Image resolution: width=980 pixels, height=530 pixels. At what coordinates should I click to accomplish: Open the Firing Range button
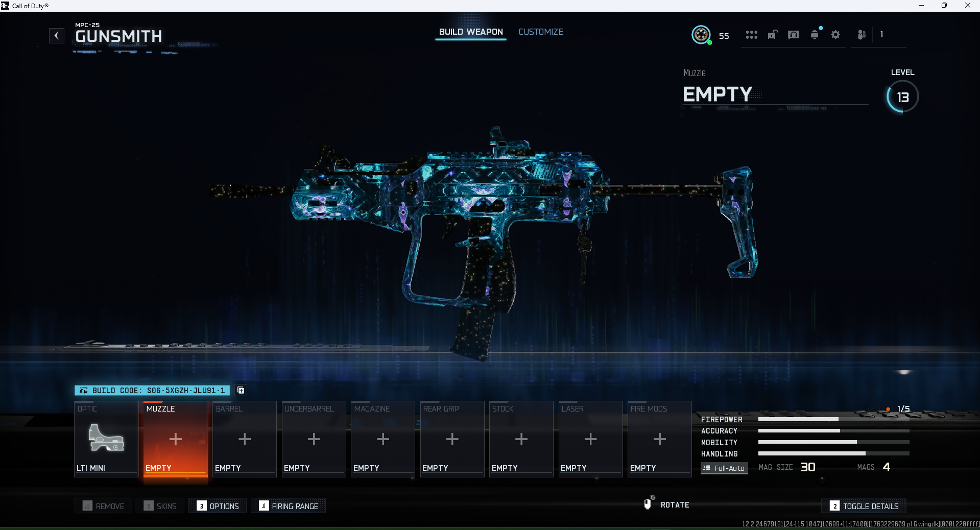[289, 506]
